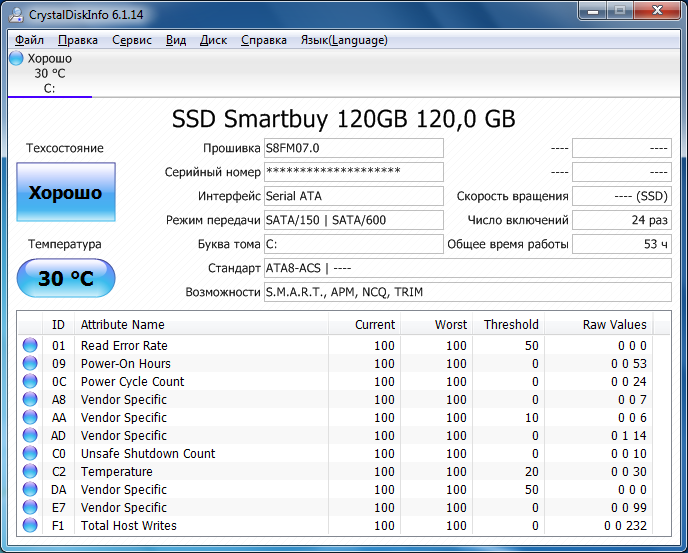Click status circle for Power Cycle Count
The image size is (688, 553).
point(30,381)
